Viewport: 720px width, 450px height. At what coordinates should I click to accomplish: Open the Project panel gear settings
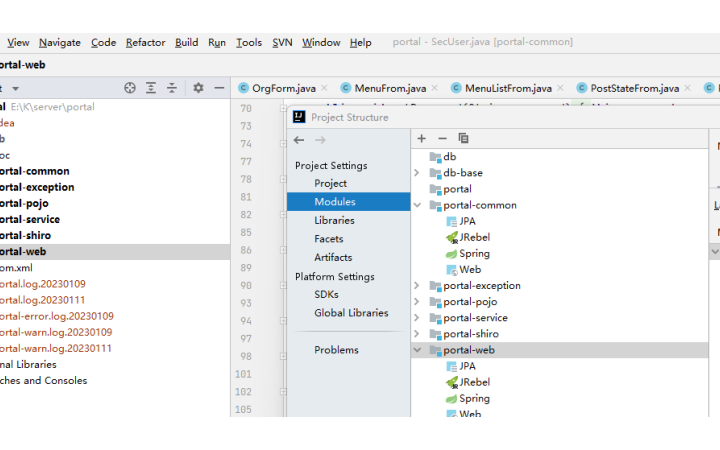pyautogui.click(x=198, y=88)
